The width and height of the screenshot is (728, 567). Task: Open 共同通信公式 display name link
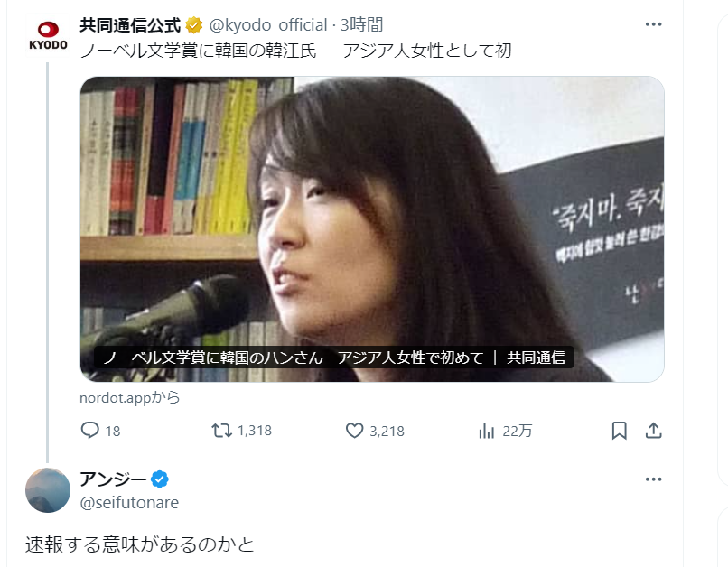coord(130,24)
